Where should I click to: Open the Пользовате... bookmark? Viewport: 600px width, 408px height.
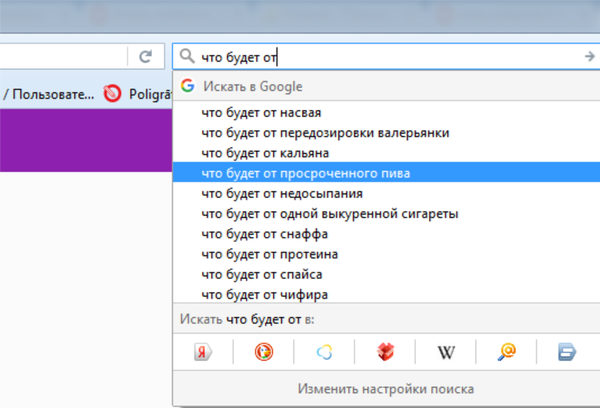point(48,94)
